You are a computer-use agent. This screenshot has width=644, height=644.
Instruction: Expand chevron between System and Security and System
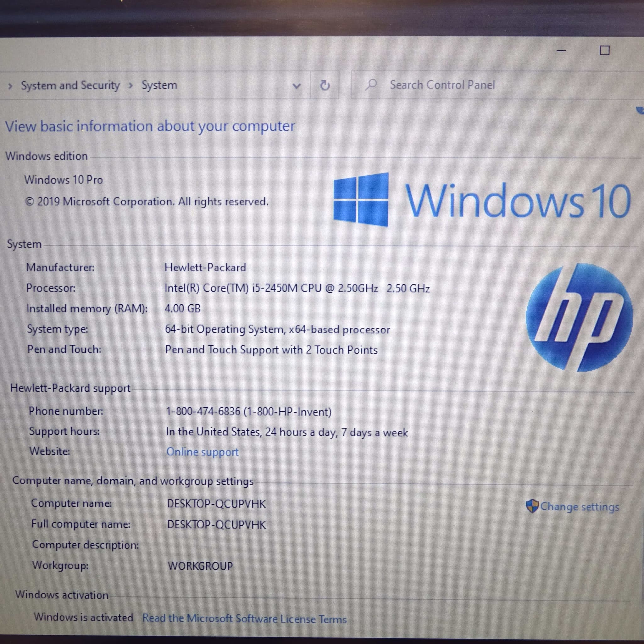tap(131, 86)
